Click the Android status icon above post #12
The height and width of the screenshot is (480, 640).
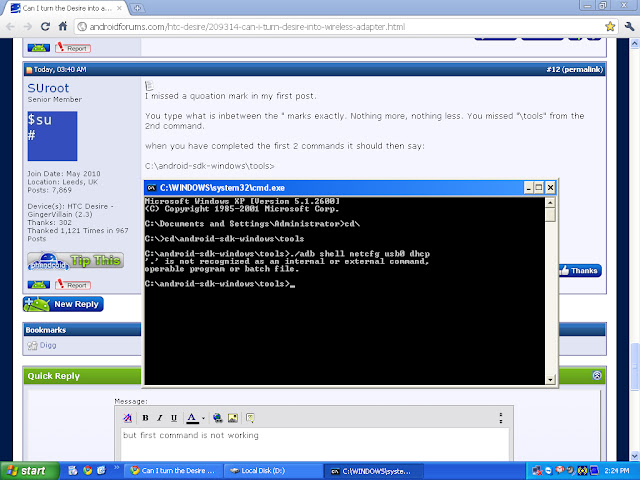click(39, 48)
